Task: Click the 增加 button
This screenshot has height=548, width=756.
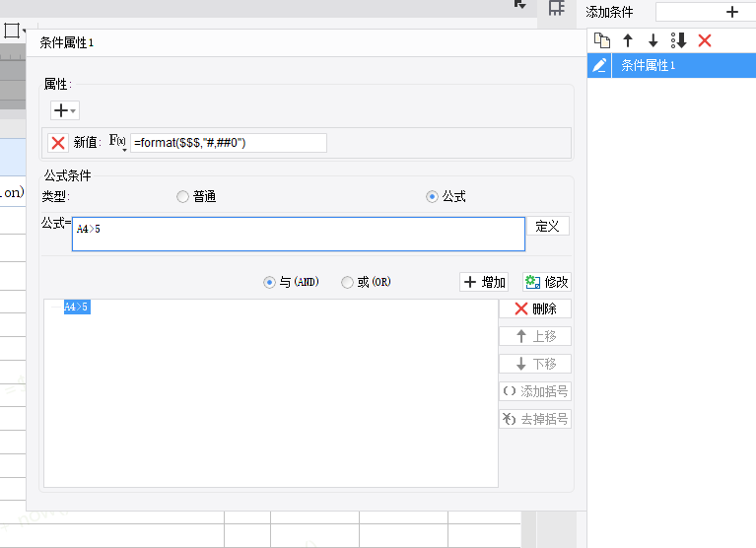Action: click(x=484, y=282)
